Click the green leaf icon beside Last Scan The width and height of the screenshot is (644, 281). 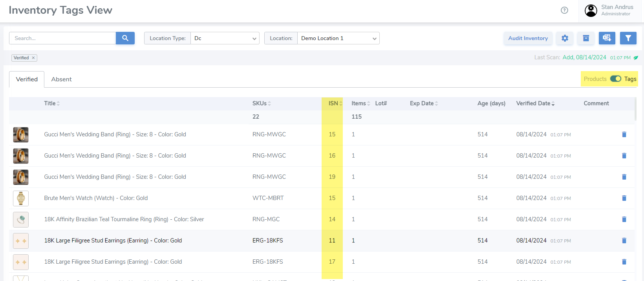tap(636, 58)
